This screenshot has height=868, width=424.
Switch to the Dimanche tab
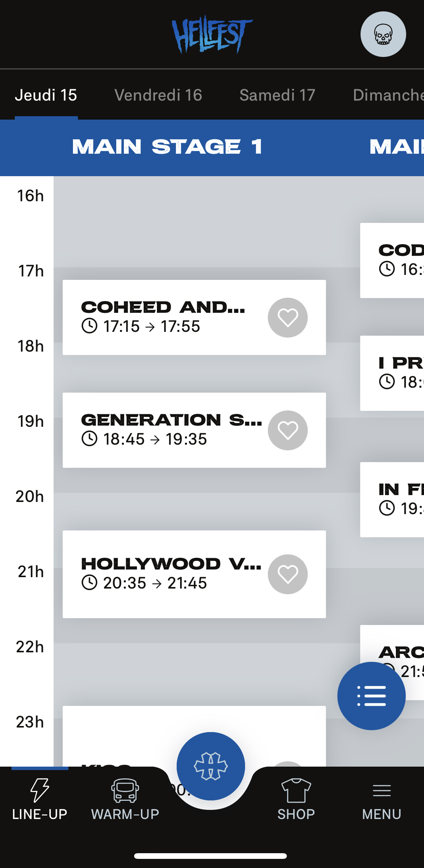click(388, 95)
